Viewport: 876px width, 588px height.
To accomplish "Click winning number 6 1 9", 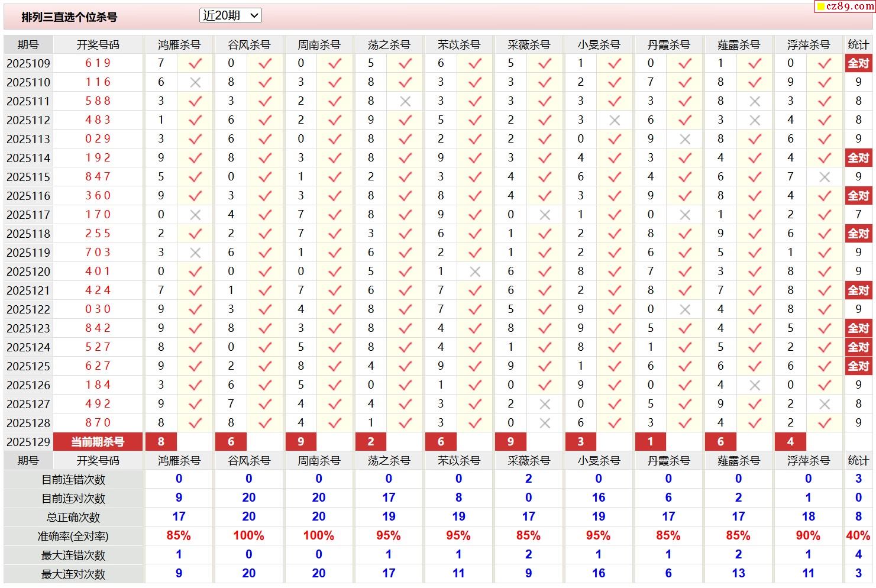I will pos(98,63).
